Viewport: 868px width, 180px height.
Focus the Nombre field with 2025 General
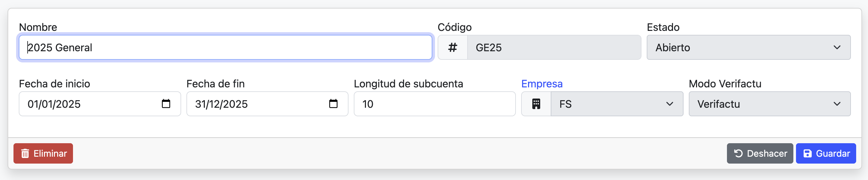click(x=225, y=47)
